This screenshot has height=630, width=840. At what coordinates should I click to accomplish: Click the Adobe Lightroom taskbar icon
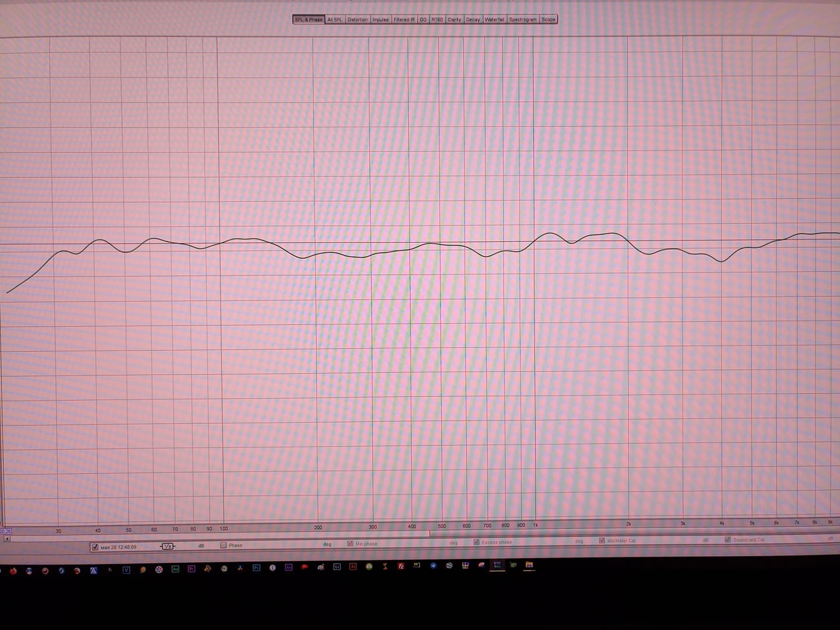point(337,566)
